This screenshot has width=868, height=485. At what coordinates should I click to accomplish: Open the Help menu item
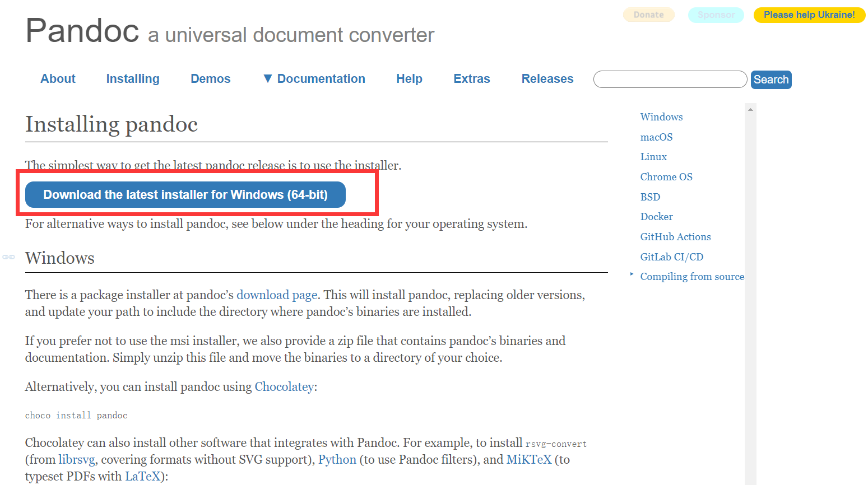tap(410, 79)
